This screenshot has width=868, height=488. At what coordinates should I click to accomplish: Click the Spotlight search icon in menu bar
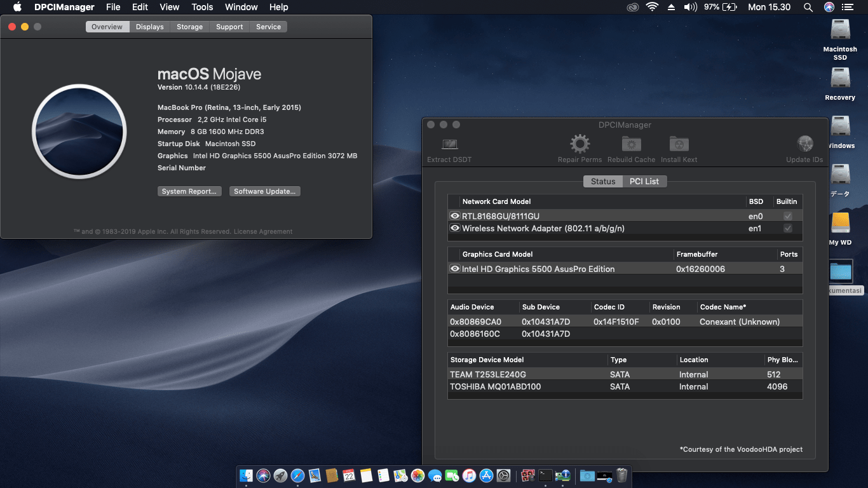click(x=808, y=7)
